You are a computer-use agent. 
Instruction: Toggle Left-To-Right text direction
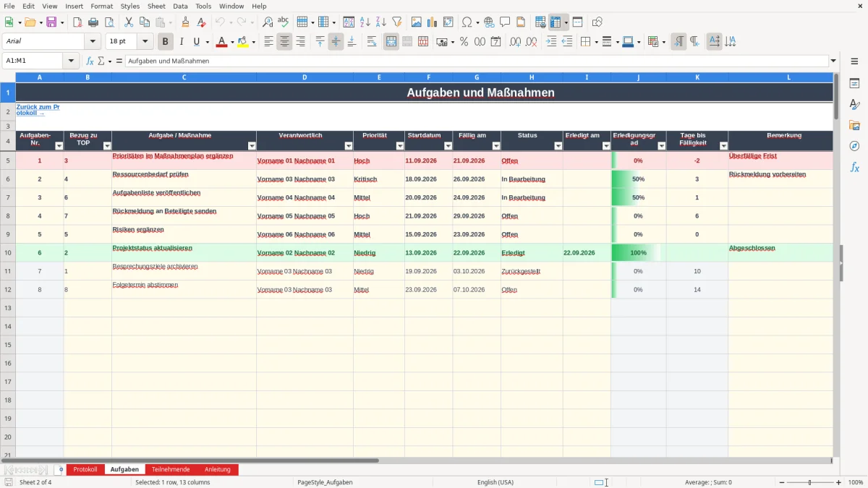[678, 42]
